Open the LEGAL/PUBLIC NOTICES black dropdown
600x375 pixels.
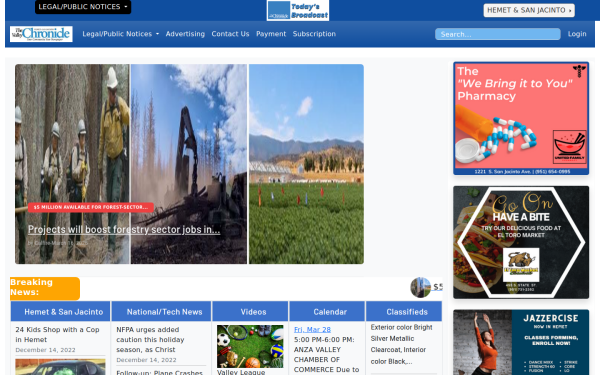83,7
